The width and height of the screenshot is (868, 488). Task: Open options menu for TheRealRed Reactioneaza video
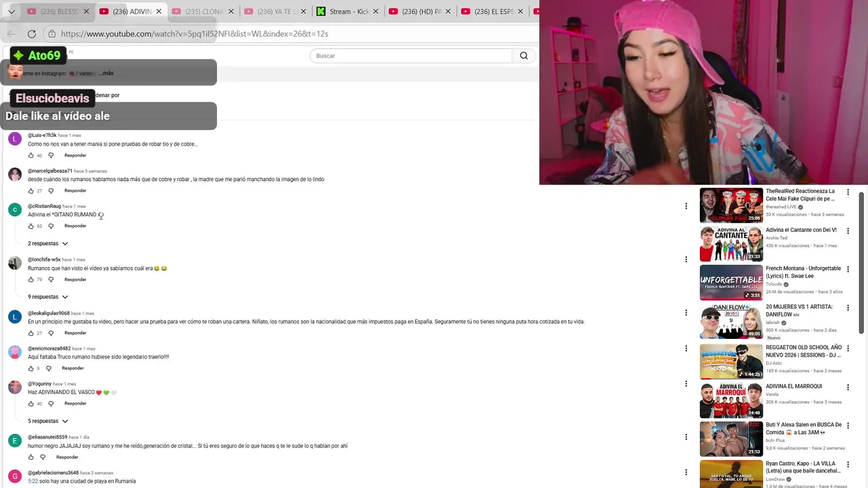point(848,192)
